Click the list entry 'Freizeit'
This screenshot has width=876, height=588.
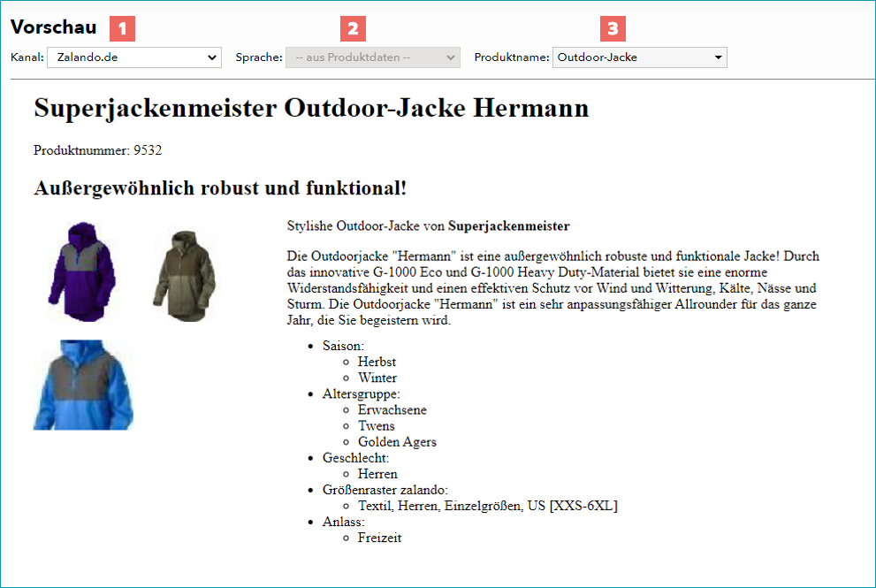pyautogui.click(x=379, y=538)
